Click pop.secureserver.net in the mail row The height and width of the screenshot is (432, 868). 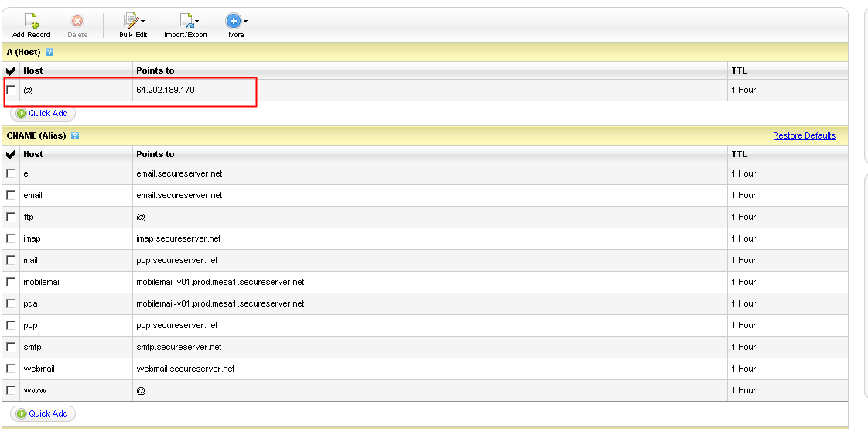click(177, 260)
